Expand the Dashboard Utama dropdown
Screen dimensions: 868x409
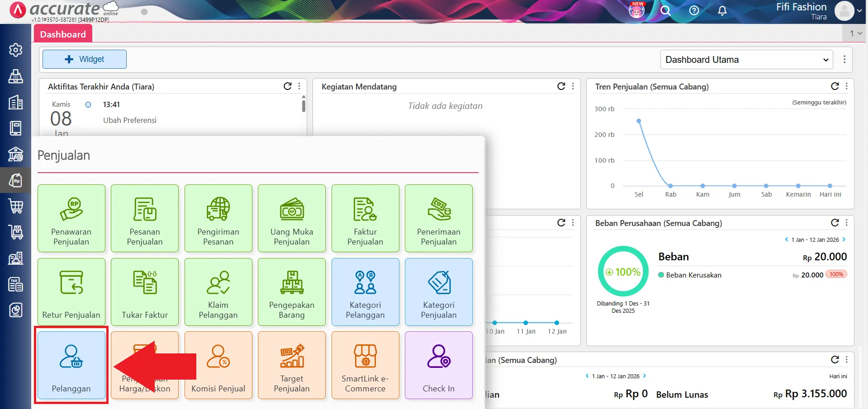[x=746, y=60]
